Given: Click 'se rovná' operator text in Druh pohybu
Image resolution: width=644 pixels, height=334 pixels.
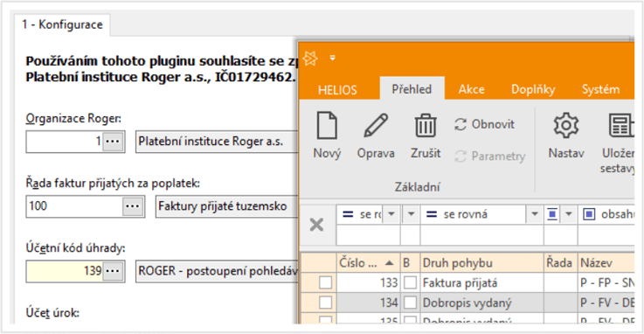Looking at the screenshot, I should pyautogui.click(x=466, y=214).
